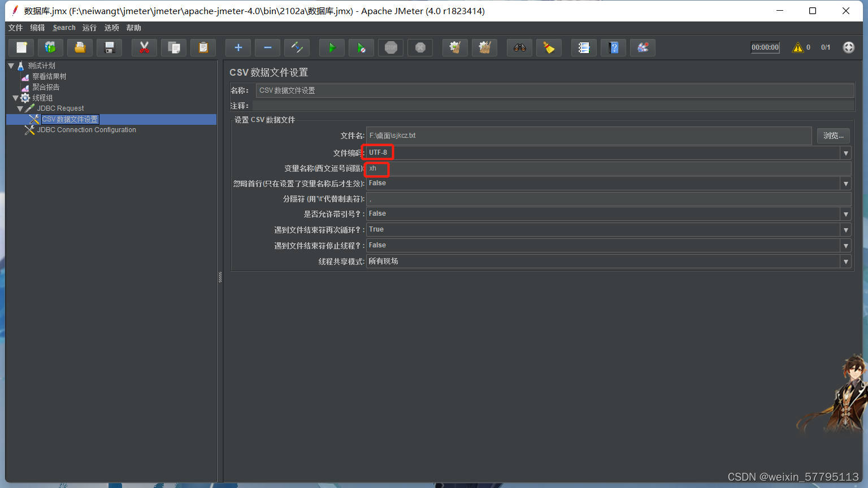Click the Stop test icon
The width and height of the screenshot is (868, 488).
[390, 47]
